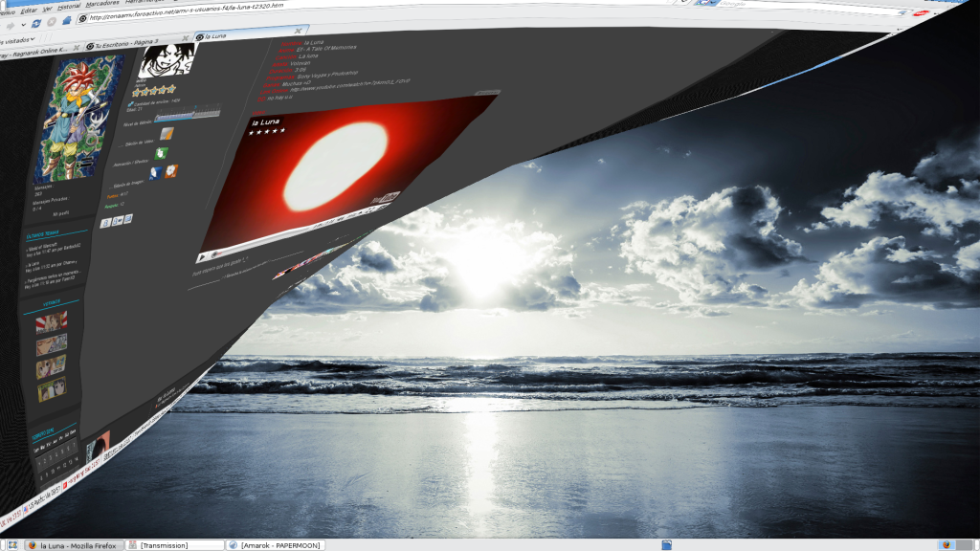The image size is (980, 551).
Task: Click the stop loading icon
Action: point(52,22)
